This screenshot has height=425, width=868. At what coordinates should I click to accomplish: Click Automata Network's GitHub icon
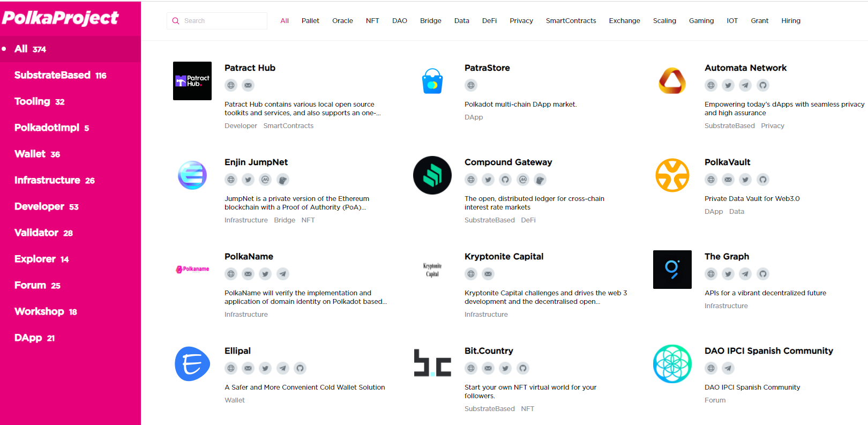[x=763, y=85]
